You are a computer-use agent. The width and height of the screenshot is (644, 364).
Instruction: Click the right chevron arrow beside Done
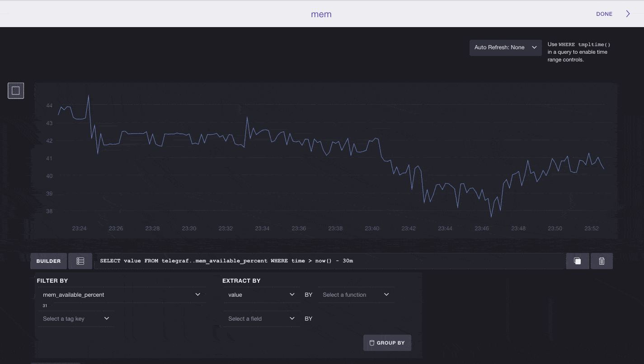point(628,14)
